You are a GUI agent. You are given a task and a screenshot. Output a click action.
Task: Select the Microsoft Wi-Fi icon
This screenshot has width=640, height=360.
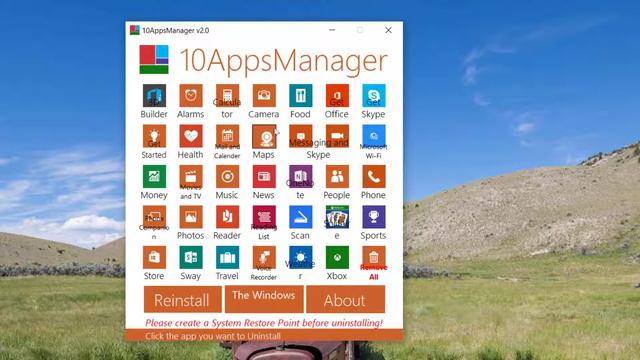point(373,136)
